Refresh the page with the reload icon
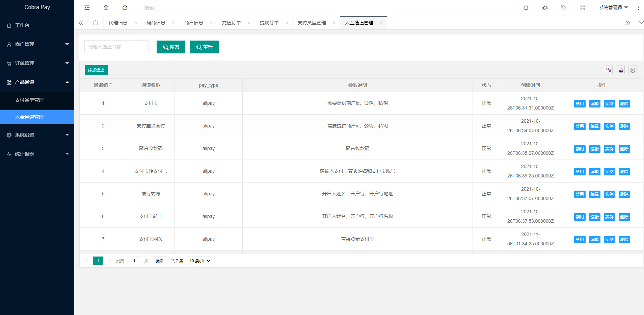This screenshot has width=644, height=315. [125, 7]
